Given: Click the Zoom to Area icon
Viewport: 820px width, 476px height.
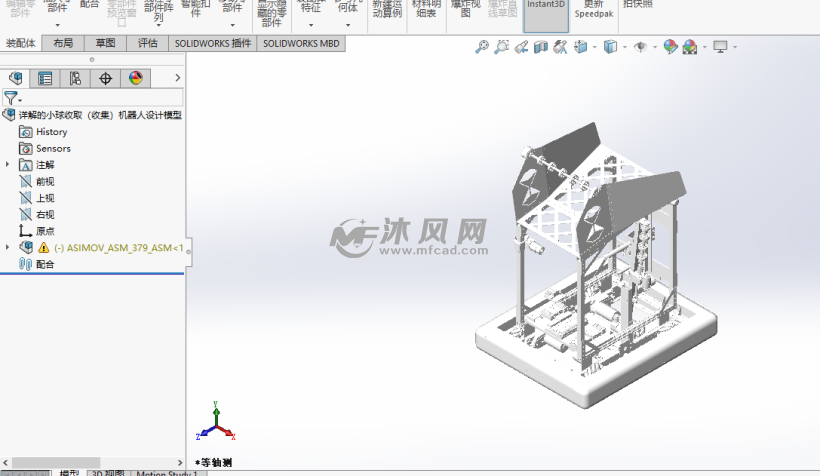Looking at the screenshot, I should (502, 47).
